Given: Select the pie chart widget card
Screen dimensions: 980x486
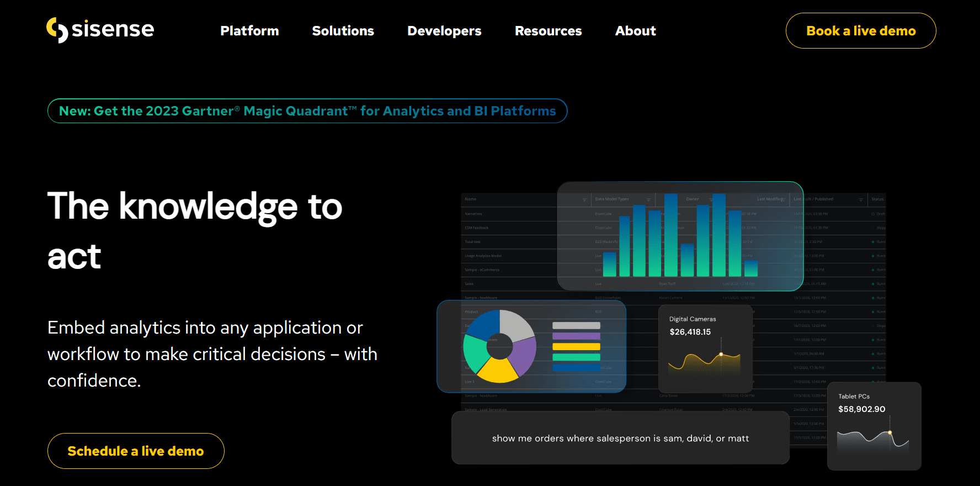Looking at the screenshot, I should coord(531,346).
